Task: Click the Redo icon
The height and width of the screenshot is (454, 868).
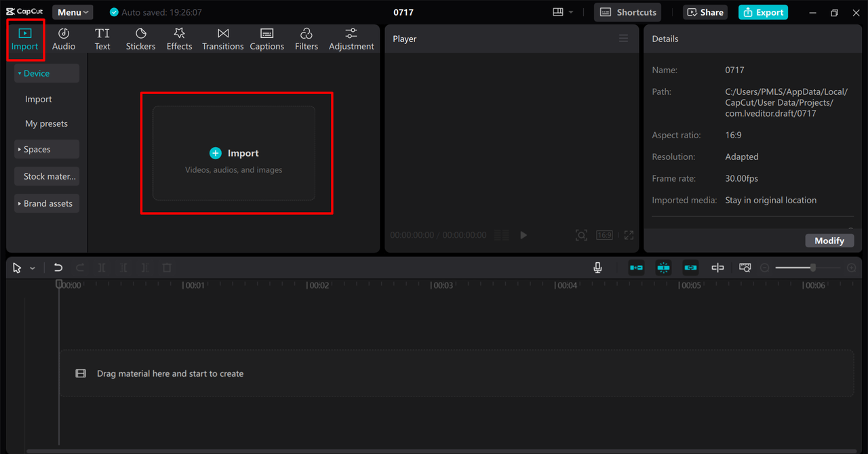Action: tap(80, 268)
